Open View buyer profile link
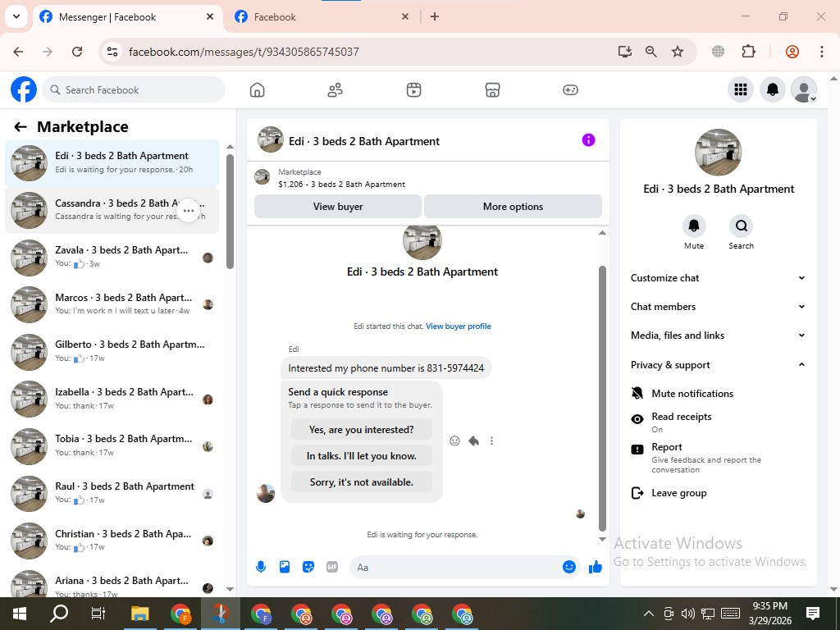Image resolution: width=840 pixels, height=630 pixels. (458, 326)
